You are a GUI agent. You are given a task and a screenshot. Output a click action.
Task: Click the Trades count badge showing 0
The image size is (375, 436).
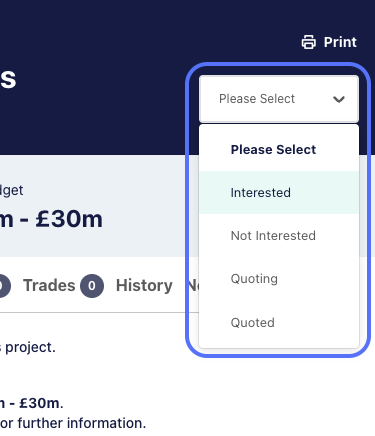click(92, 286)
